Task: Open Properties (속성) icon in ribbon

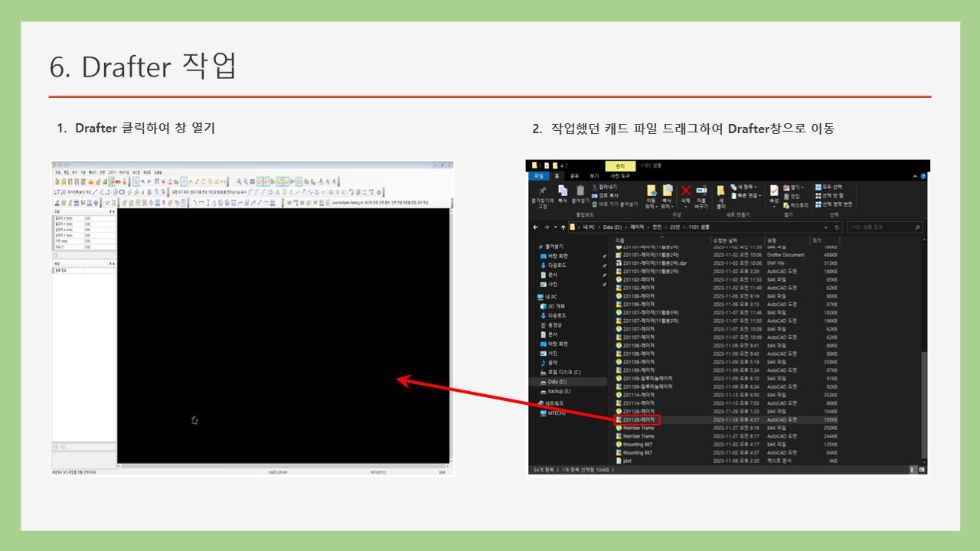Action: coord(774,191)
